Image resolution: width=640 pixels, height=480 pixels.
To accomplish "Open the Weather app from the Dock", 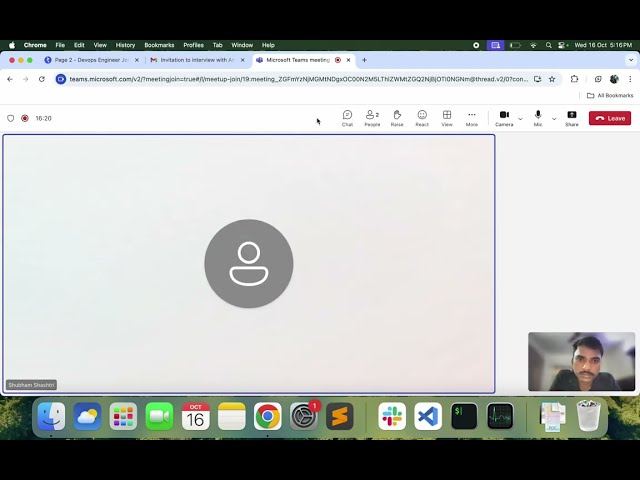I will 87,416.
